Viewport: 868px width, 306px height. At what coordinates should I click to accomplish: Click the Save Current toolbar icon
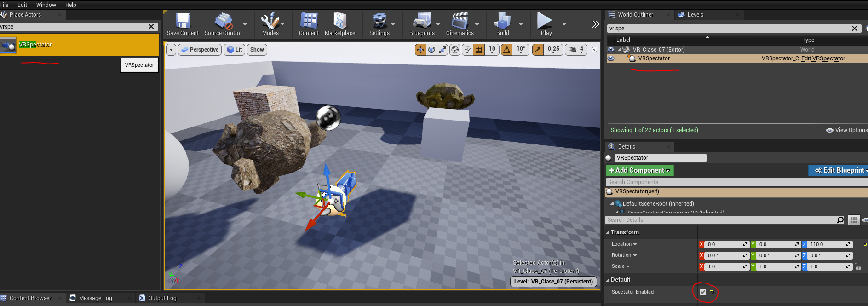coord(183,24)
